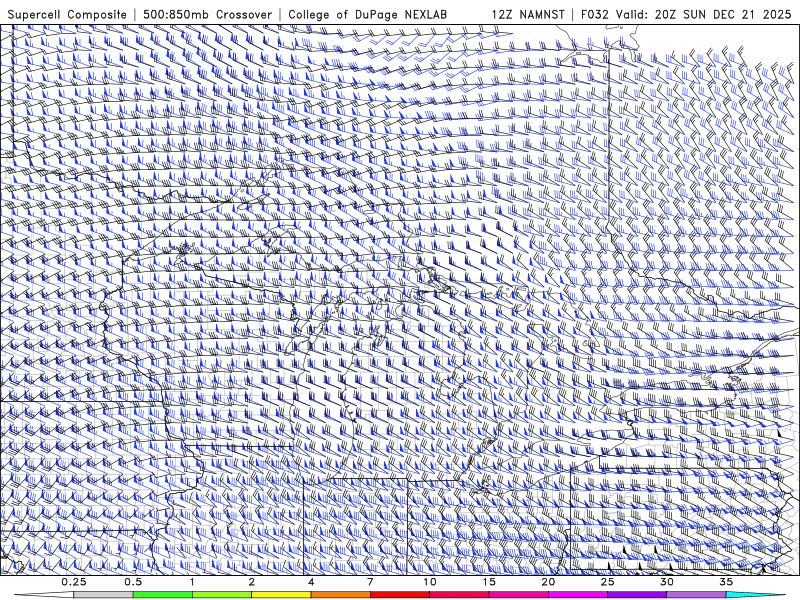Select the yellow 2–4 color bar segment
800x600 pixels.
click(x=281, y=594)
